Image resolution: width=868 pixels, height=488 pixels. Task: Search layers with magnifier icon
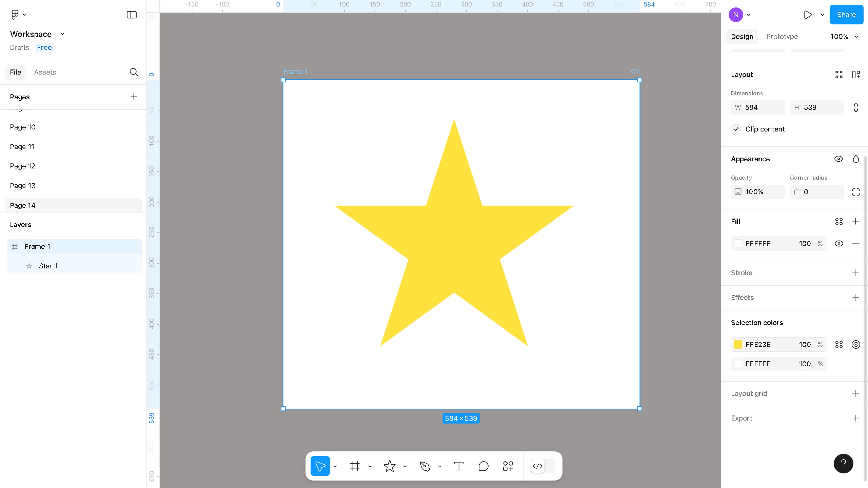[134, 72]
